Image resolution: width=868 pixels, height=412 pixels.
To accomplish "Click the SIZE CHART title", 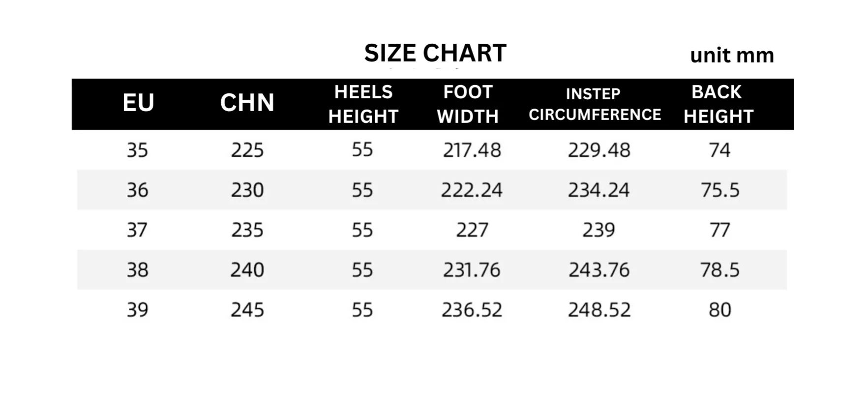I will coord(435,53).
